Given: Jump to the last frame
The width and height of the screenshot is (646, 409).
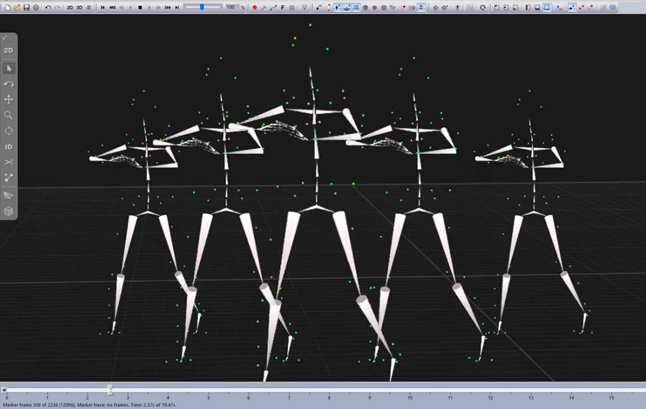Looking at the screenshot, I should coord(177,7).
